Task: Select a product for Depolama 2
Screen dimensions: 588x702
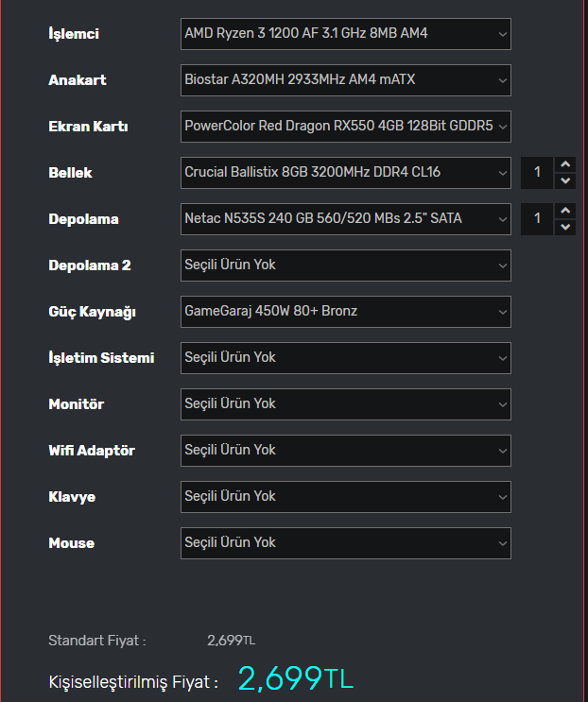Action: coord(345,265)
